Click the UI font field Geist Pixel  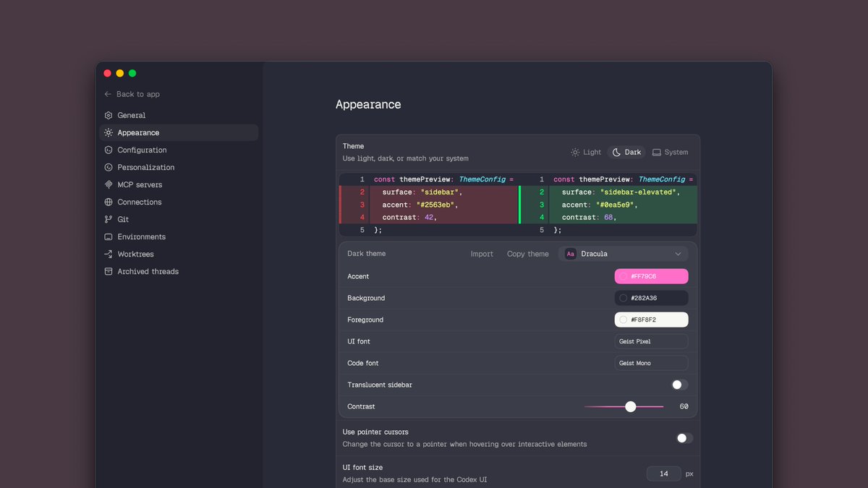pyautogui.click(x=652, y=341)
